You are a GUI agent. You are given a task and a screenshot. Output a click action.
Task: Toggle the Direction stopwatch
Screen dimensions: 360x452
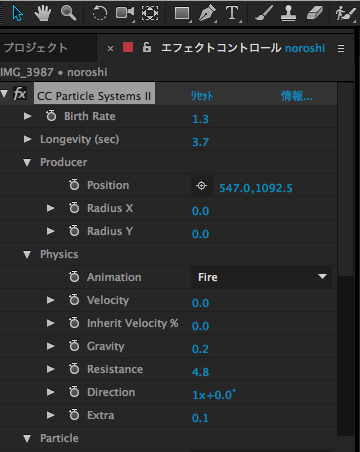(x=74, y=392)
